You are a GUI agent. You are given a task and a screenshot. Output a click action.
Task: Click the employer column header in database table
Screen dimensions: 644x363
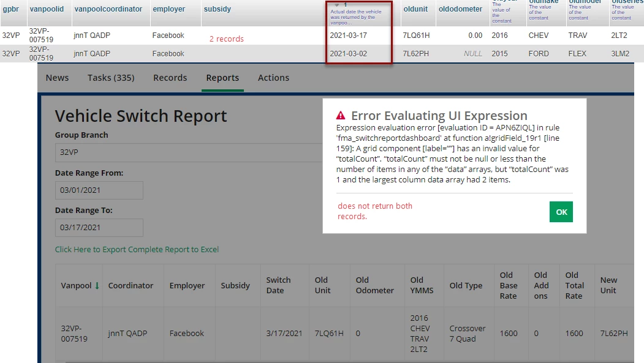169,9
